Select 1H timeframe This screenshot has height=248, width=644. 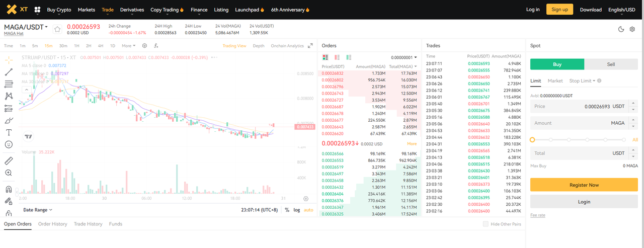[x=77, y=46]
